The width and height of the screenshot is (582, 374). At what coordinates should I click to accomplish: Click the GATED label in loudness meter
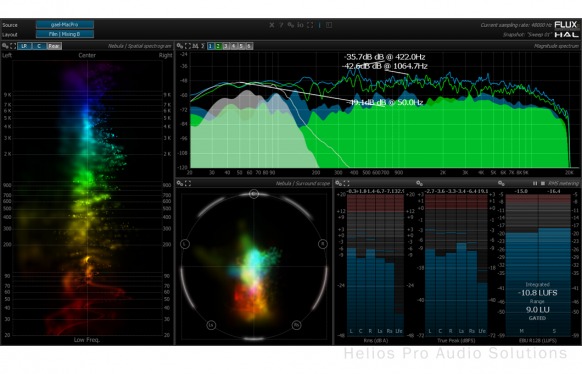point(537,318)
